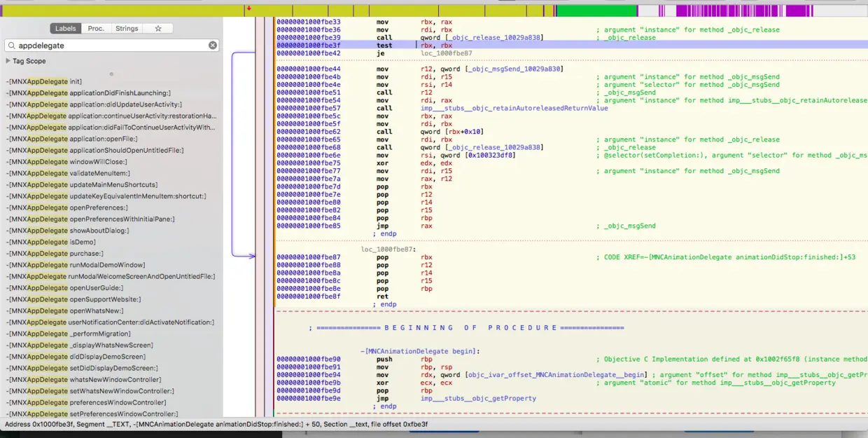Select purchase: label
Image resolution: width=868 pixels, height=438 pixels.
tap(55, 254)
